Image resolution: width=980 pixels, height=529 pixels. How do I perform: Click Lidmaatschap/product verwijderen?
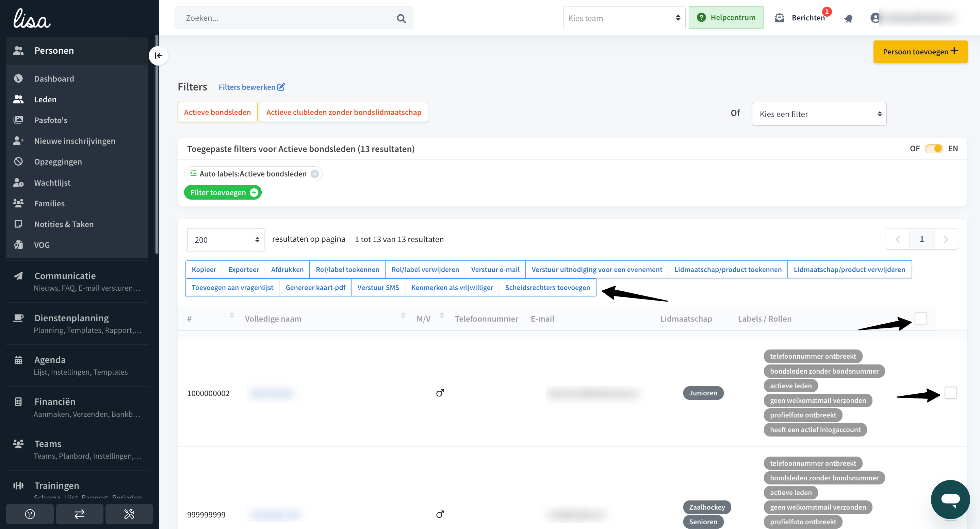(x=850, y=270)
